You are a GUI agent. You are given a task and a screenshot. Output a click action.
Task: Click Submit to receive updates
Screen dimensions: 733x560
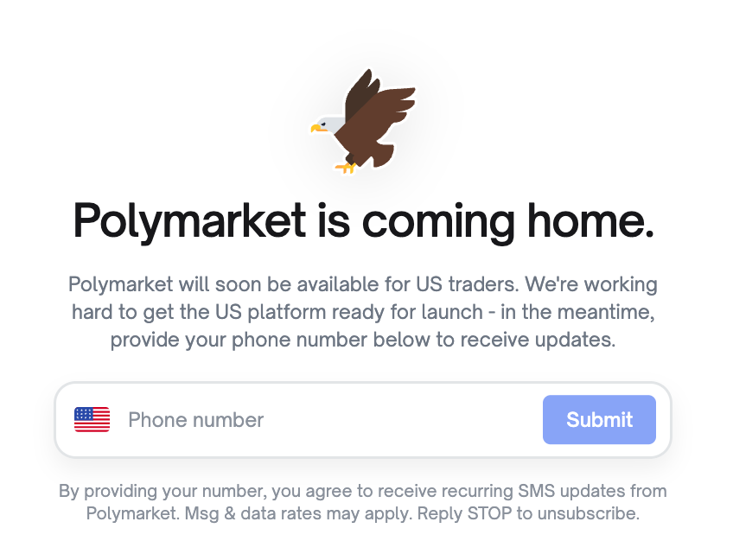point(599,420)
